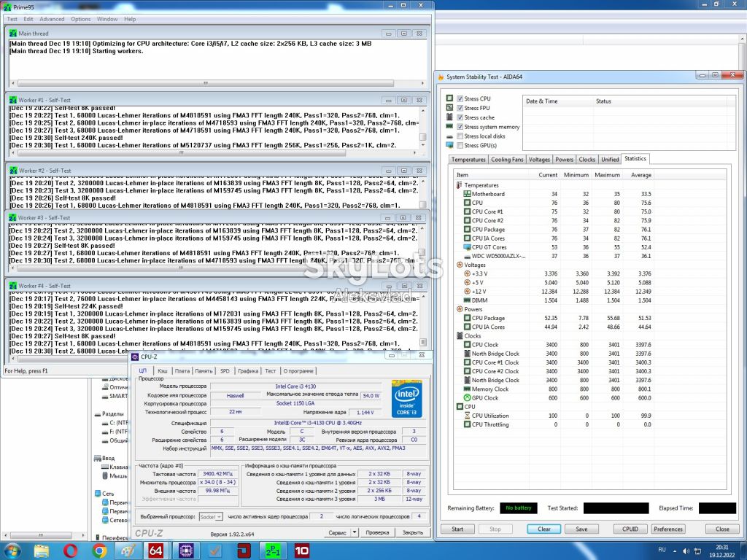The image size is (747, 560).
Task: Switch to AIDA64 Voltages tab
Action: click(539, 160)
